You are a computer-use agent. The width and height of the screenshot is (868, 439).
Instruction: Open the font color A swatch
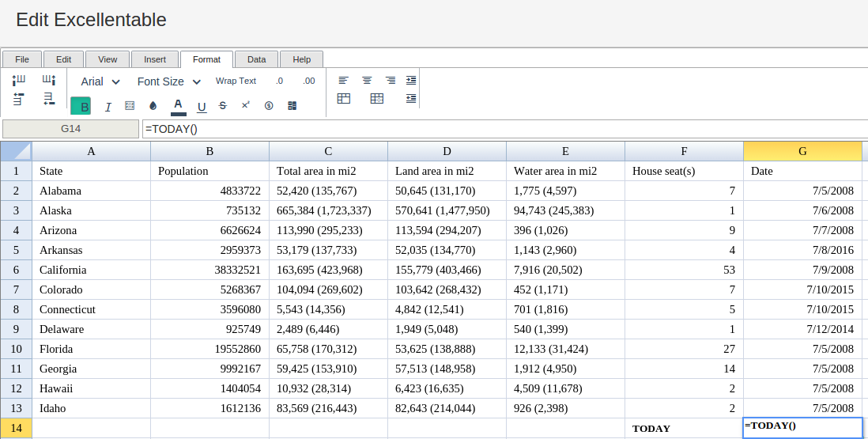tap(178, 106)
